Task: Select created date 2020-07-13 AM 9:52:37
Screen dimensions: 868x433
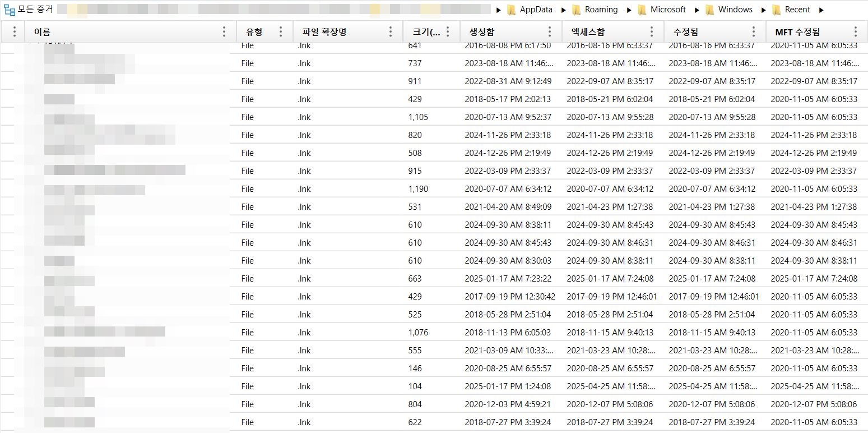Action: (508, 117)
